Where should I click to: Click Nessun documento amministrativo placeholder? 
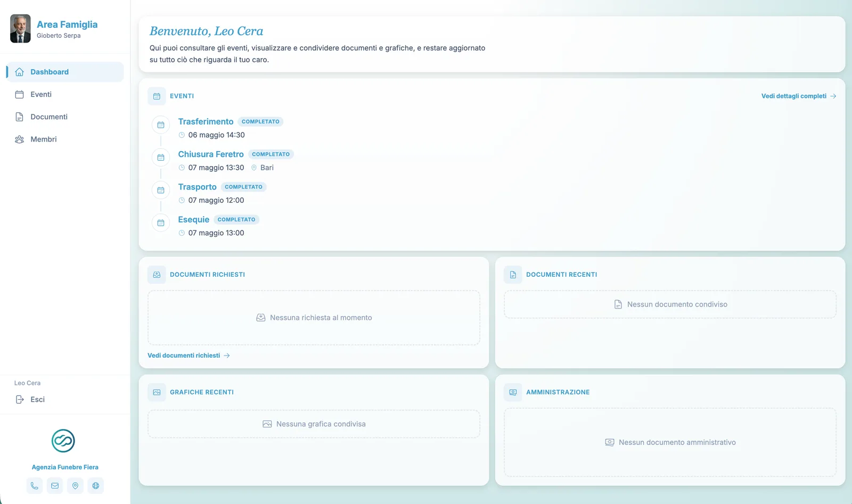670,442
